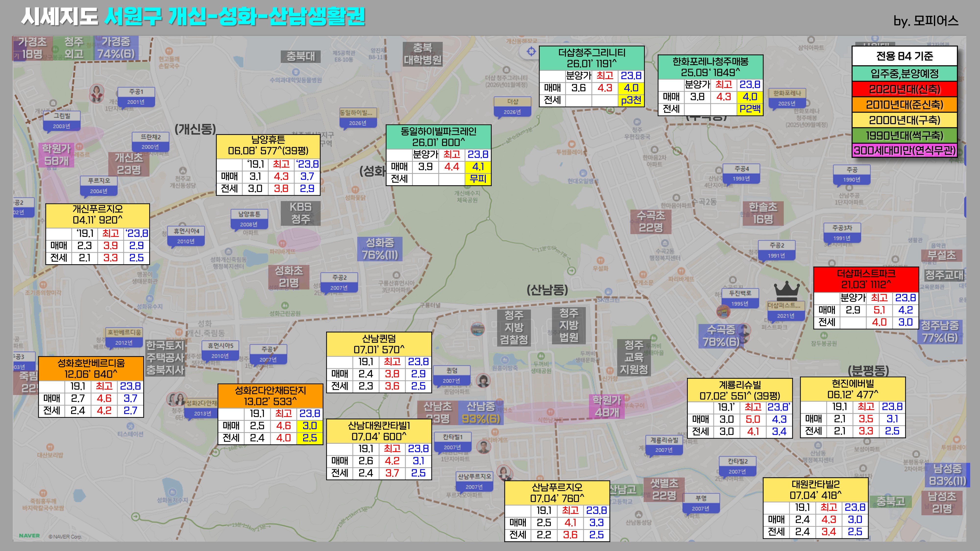Viewport: 980px width, 551px height.
Task: Click the magenta 300세대미만 legend entry
Action: [x=904, y=151]
